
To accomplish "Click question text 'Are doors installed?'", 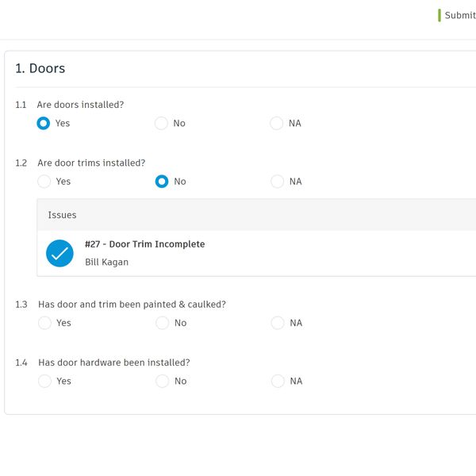I will pos(80,105).
